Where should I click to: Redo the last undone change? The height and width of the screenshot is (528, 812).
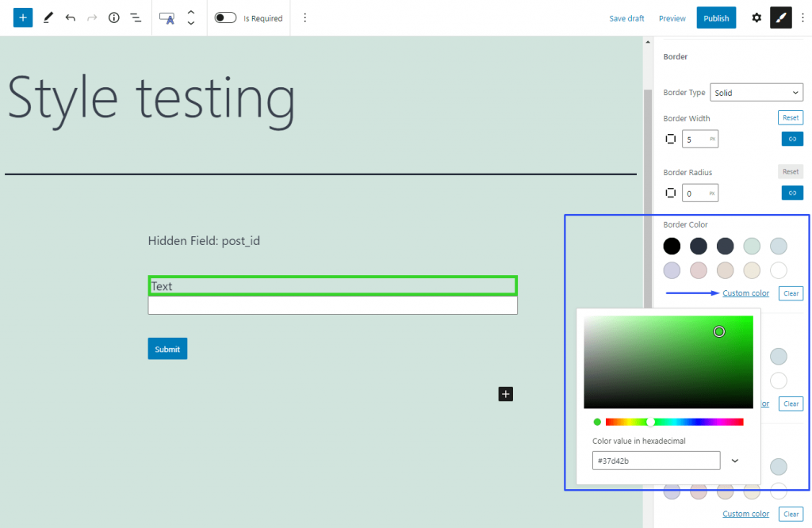coord(92,17)
